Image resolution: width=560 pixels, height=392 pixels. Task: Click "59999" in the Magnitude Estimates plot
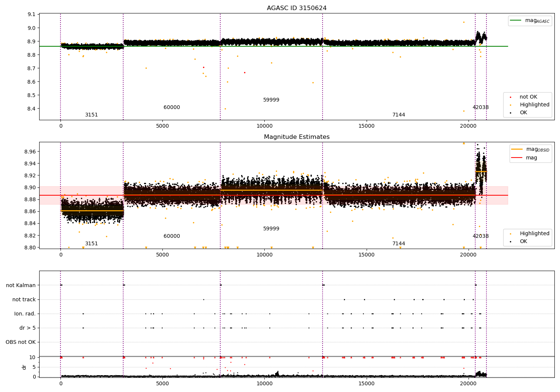271,229
